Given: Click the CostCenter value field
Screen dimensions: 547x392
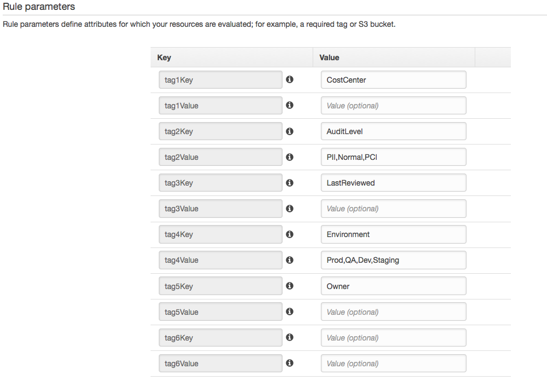Looking at the screenshot, I should (393, 80).
